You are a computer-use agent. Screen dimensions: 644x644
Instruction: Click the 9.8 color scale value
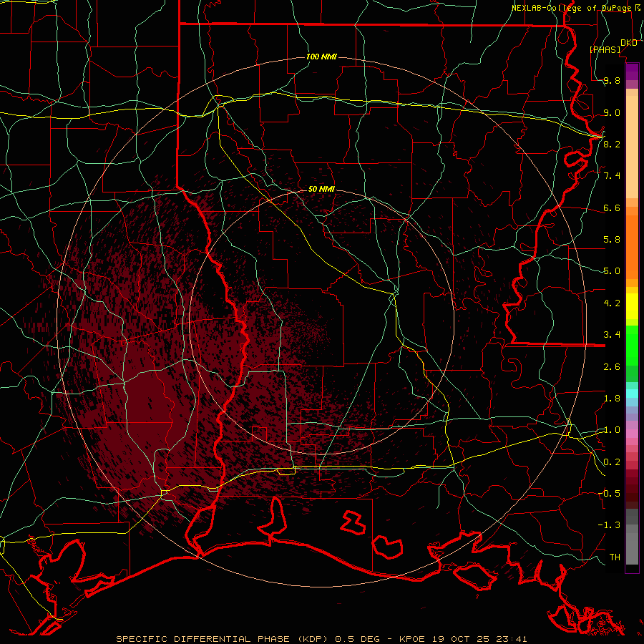coord(612,80)
